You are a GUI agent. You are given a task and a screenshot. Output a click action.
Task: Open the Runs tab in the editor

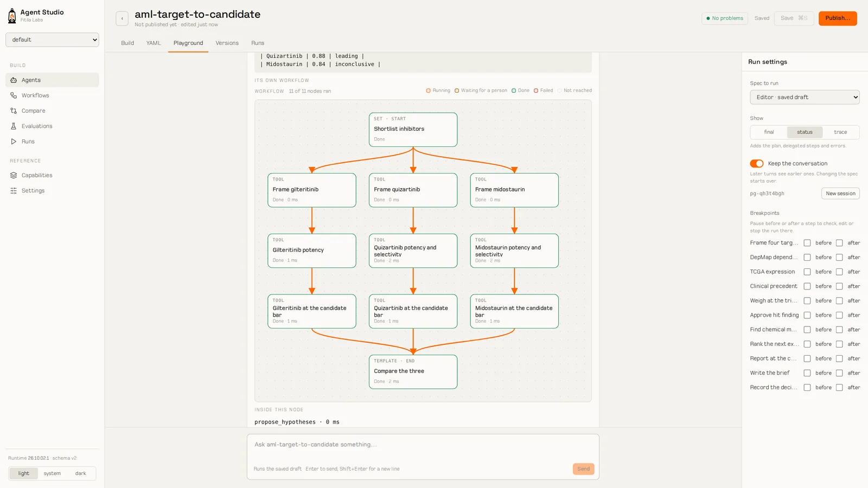(258, 43)
